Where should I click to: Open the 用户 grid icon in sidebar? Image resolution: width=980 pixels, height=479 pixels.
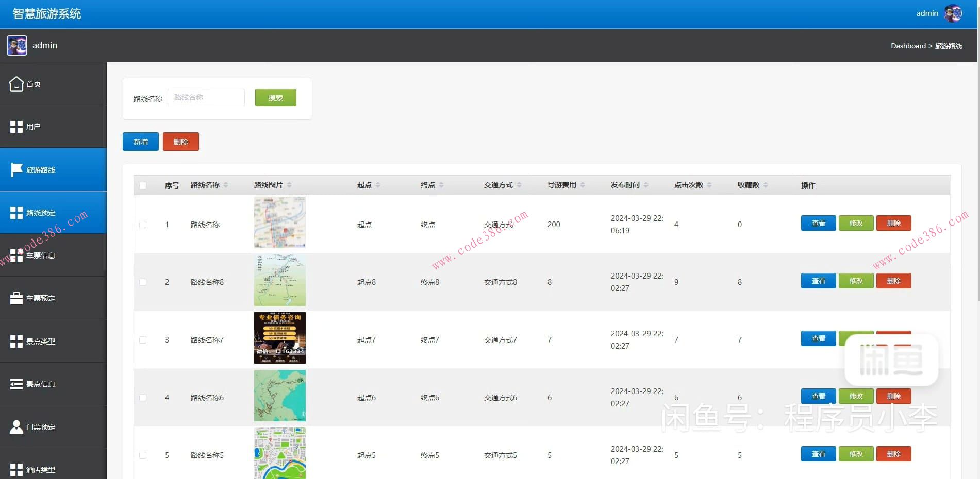coord(16,127)
